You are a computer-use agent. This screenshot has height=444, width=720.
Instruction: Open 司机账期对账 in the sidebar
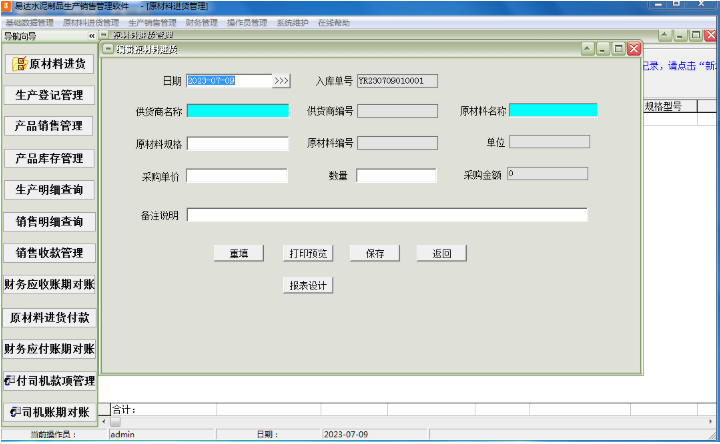click(x=49, y=412)
